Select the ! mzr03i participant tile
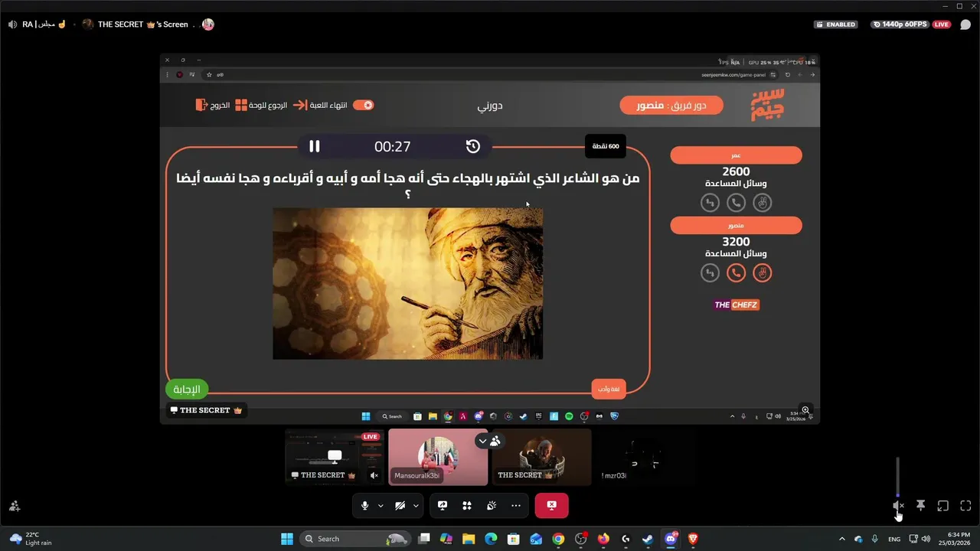Image resolution: width=980 pixels, height=551 pixels. 645,457
